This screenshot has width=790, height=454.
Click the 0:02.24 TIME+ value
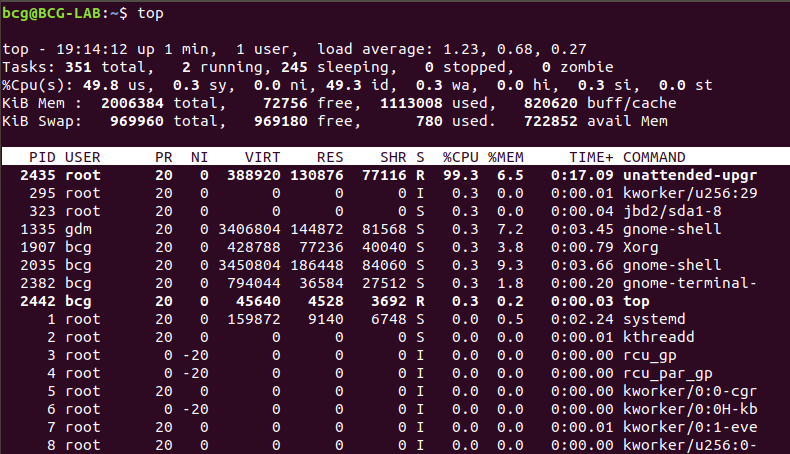582,319
